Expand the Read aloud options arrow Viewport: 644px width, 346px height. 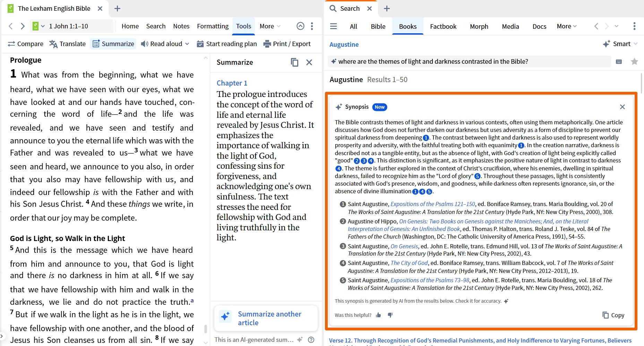pos(187,44)
